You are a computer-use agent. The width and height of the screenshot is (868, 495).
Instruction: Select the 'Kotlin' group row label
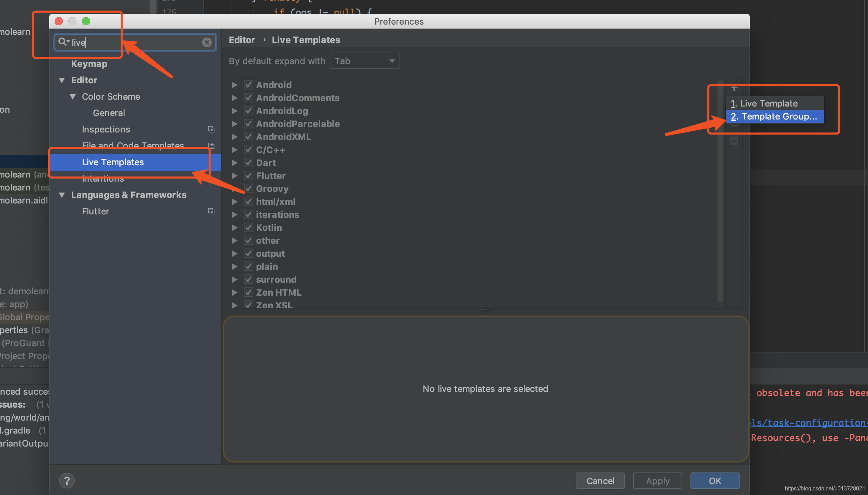269,227
